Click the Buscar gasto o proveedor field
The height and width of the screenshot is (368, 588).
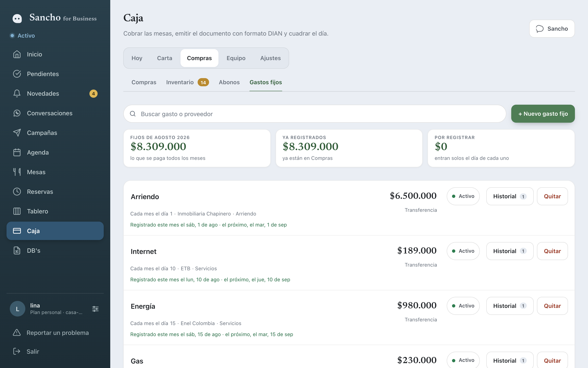pyautogui.click(x=315, y=114)
